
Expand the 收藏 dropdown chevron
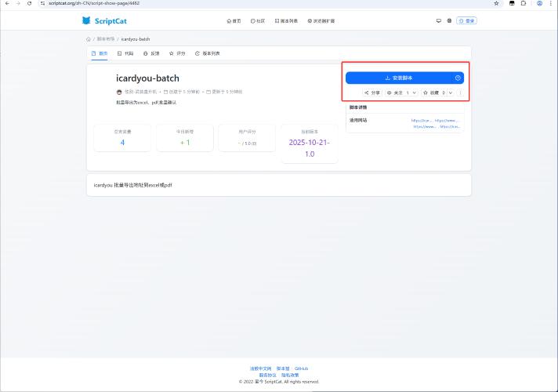[450, 93]
